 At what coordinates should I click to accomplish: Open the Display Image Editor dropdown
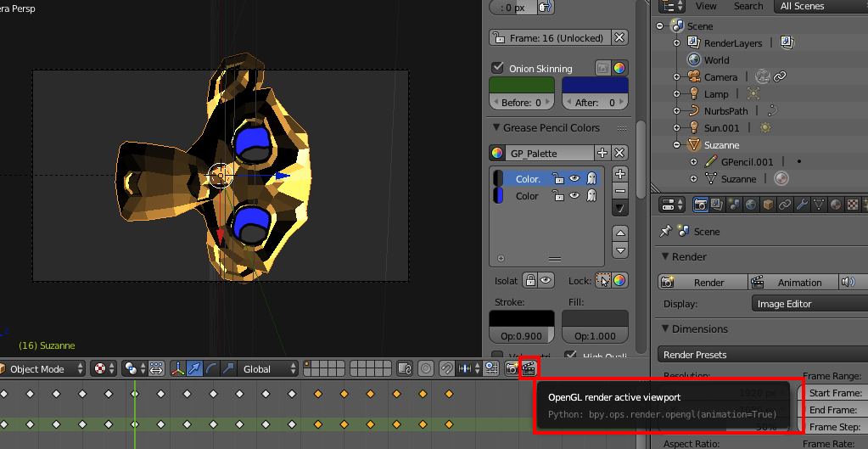(x=809, y=303)
